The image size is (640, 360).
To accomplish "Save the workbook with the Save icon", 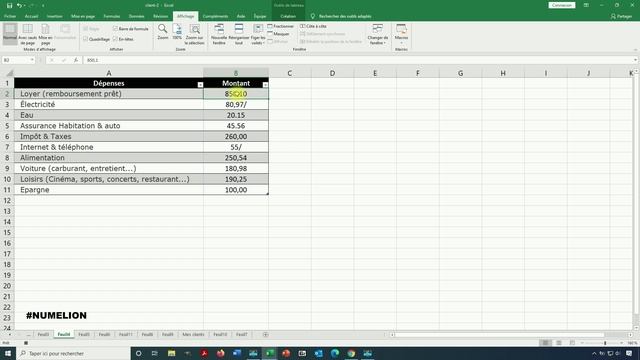I will click(9, 5).
